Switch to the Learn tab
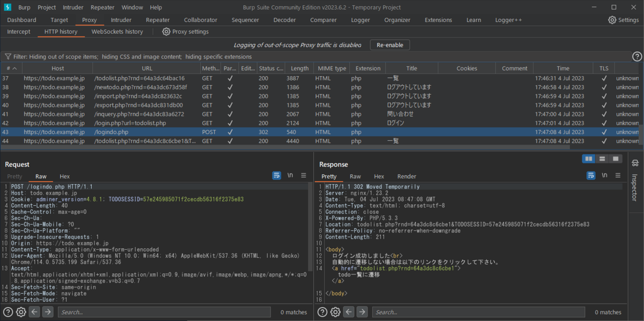644x321 pixels. (474, 20)
